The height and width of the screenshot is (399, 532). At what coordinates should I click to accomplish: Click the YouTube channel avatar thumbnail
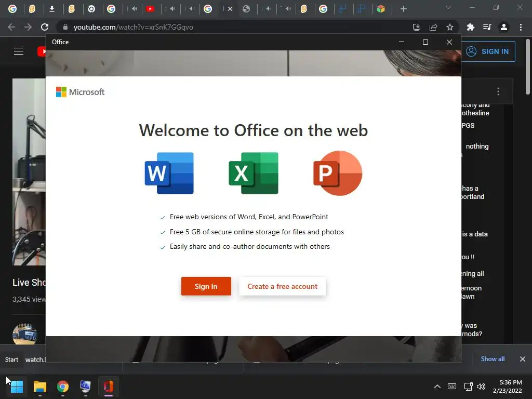[x=25, y=334]
